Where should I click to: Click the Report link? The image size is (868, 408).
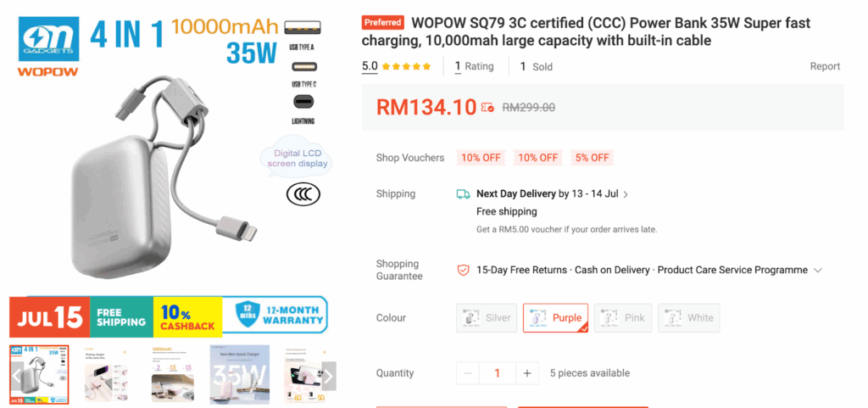[x=825, y=66]
